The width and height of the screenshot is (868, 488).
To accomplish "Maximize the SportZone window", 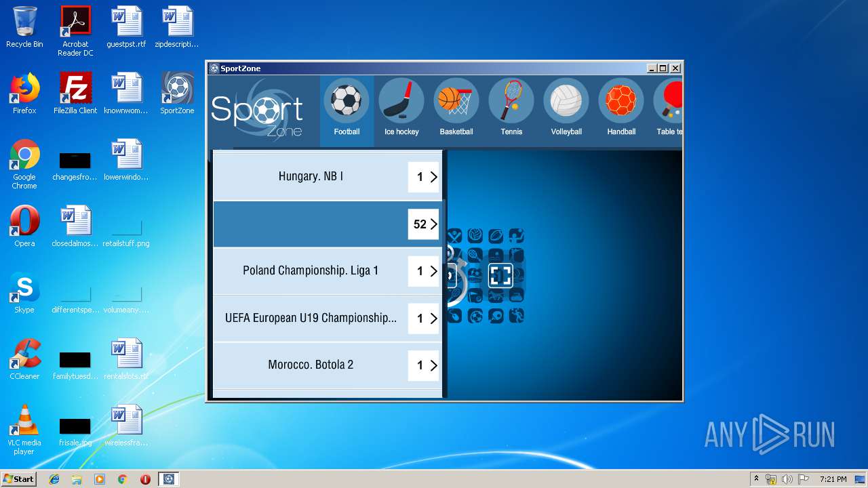I will (663, 68).
